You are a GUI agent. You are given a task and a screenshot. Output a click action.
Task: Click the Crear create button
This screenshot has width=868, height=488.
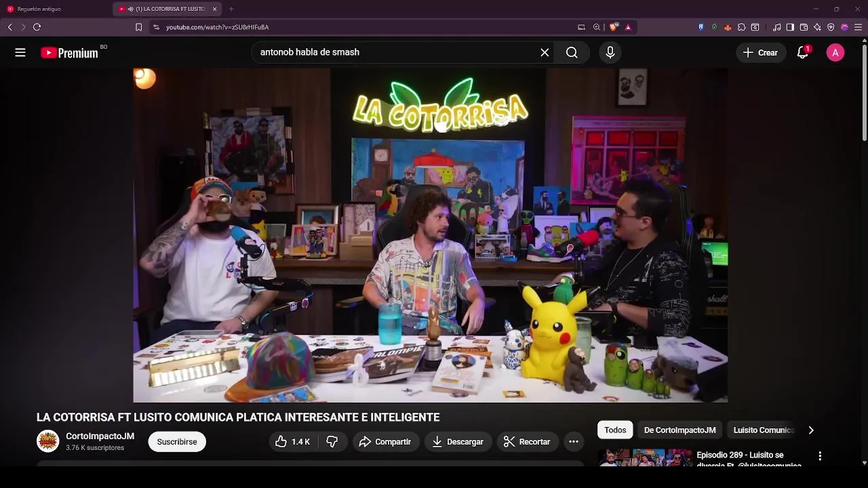pyautogui.click(x=761, y=52)
